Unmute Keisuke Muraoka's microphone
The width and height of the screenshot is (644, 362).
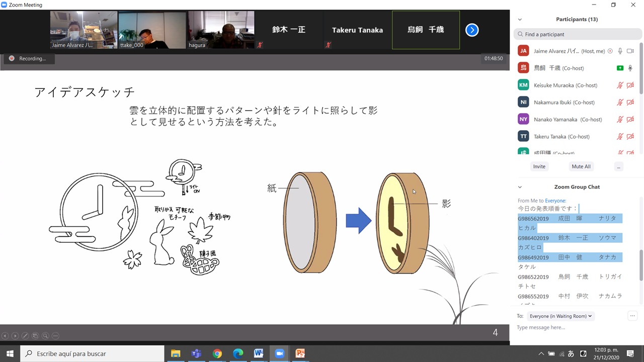(x=620, y=85)
